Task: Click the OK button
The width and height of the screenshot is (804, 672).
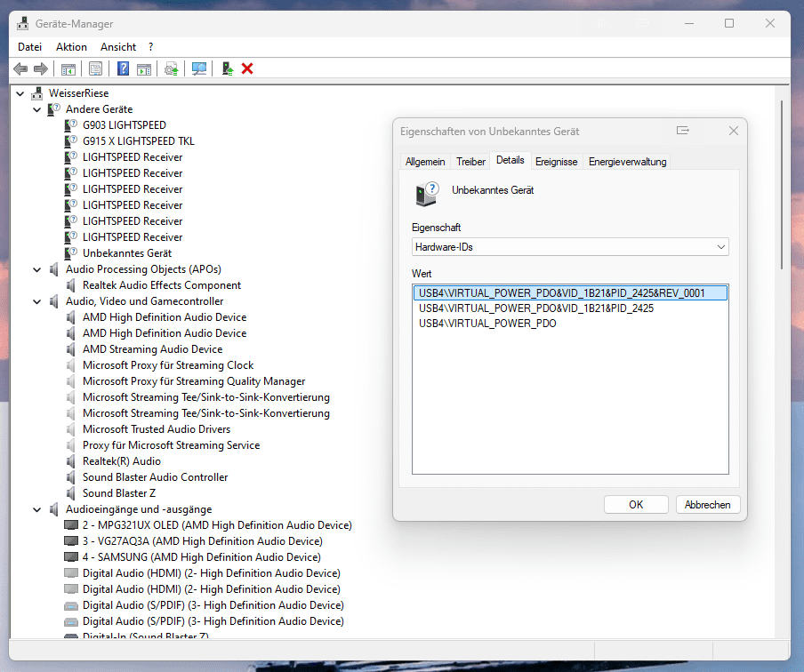Action: coord(636,504)
